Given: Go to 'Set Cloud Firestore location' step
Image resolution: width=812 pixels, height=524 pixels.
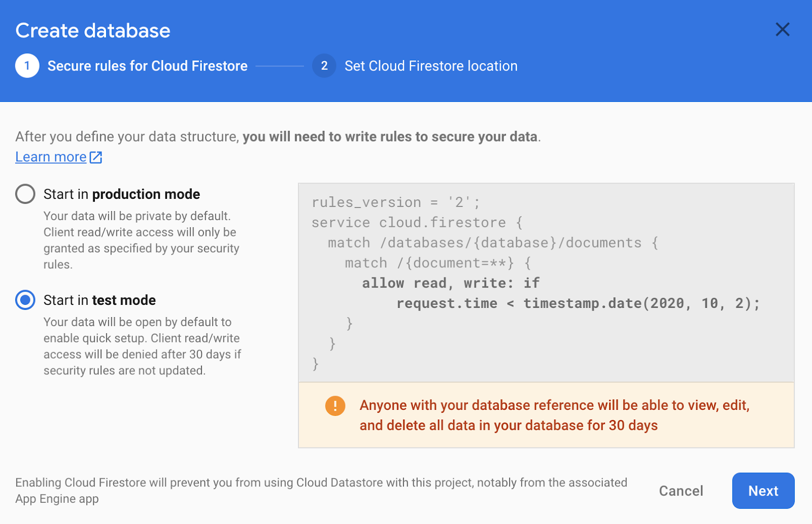Looking at the screenshot, I should 431,66.
